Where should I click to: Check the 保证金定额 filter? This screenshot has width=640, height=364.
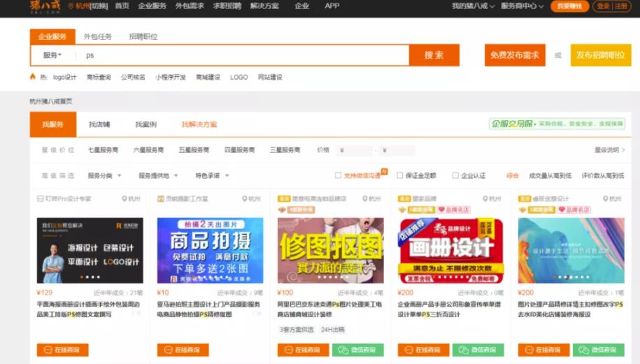tap(400, 175)
